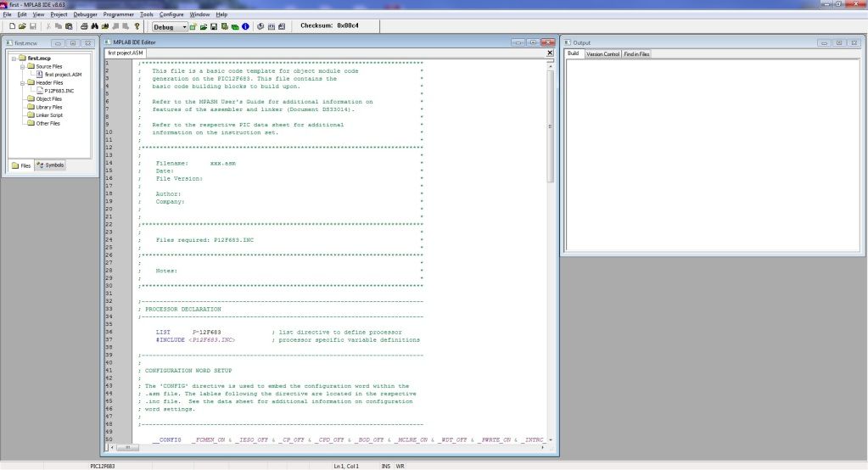The width and height of the screenshot is (868, 470).
Task: Click the Find binoculars icon
Action: [95, 26]
